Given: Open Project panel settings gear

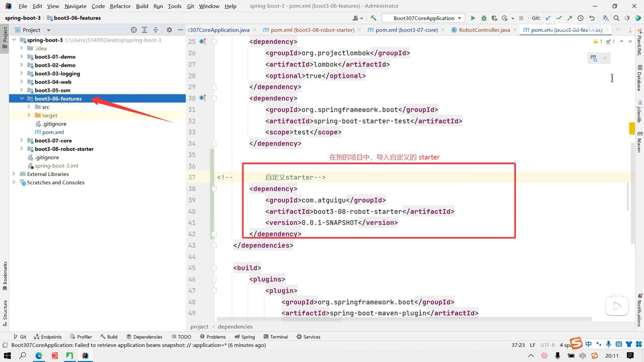Looking at the screenshot, I should click(169, 30).
